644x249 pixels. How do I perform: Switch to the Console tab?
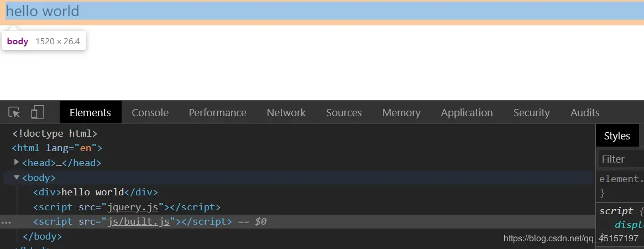[150, 112]
